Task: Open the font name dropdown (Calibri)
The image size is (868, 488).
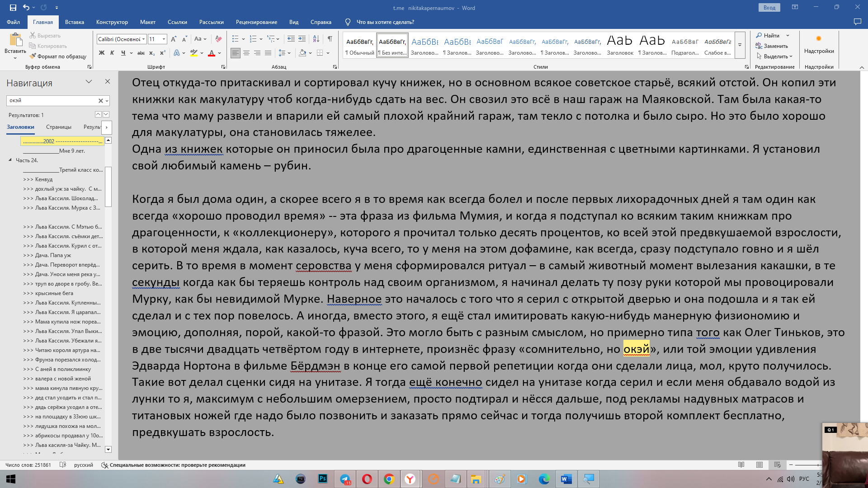Action: pyautogui.click(x=143, y=39)
